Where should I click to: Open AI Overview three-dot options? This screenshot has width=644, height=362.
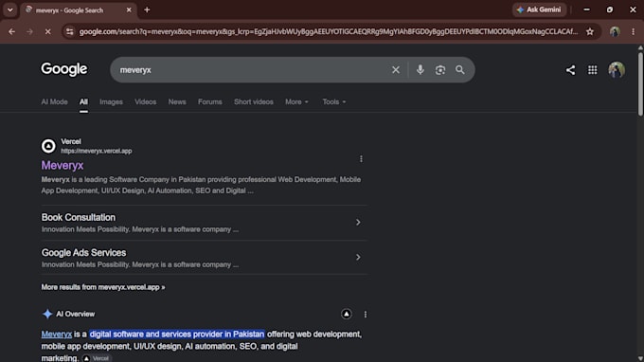pos(366,315)
